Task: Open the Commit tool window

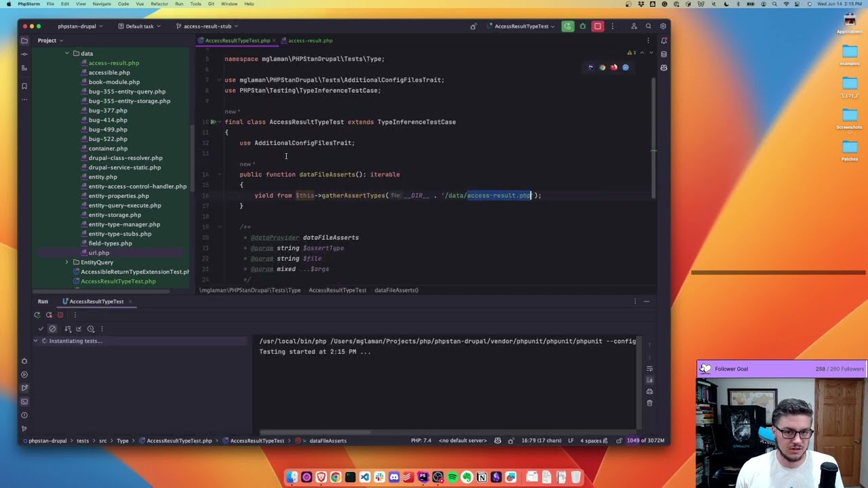Action: point(24,54)
